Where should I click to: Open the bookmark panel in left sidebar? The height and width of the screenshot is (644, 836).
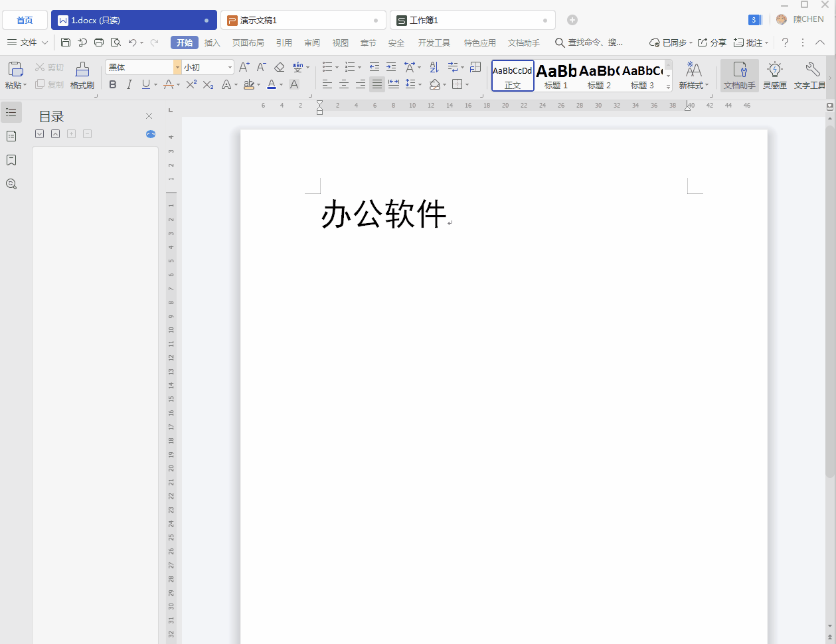(x=11, y=160)
